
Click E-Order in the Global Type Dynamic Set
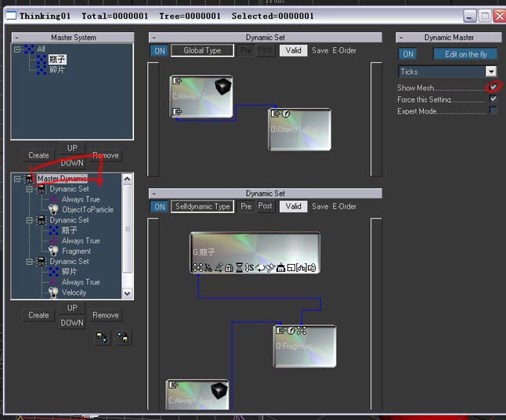click(x=345, y=50)
